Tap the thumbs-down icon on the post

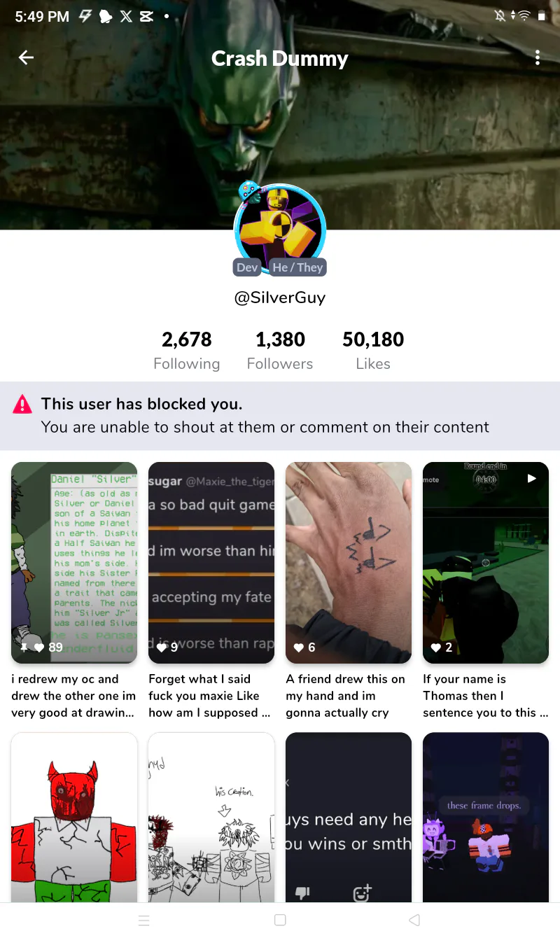(x=302, y=893)
